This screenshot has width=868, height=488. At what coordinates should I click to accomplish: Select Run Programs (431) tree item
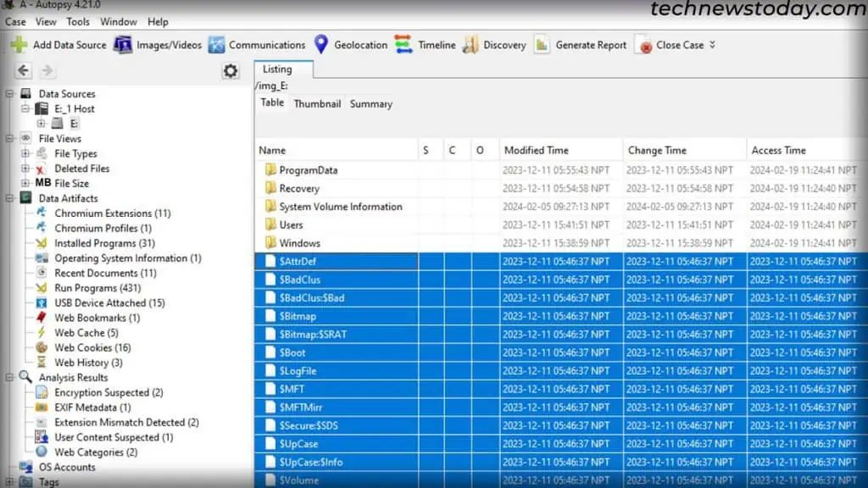point(97,288)
